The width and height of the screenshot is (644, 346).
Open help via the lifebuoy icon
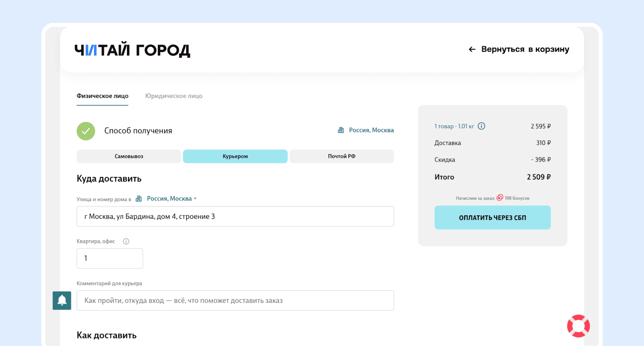click(x=578, y=326)
